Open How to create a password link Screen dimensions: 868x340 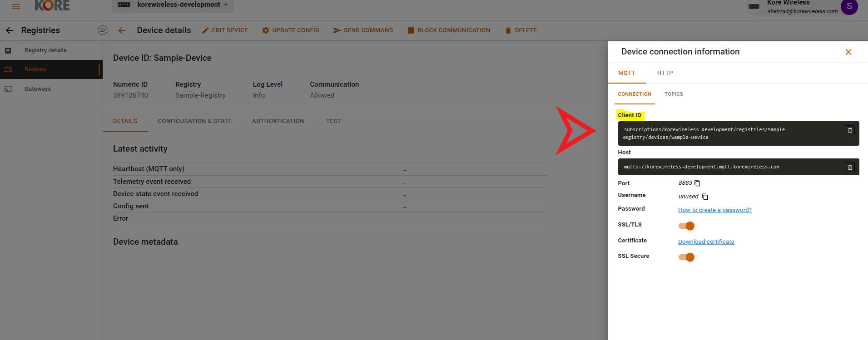[x=715, y=210]
